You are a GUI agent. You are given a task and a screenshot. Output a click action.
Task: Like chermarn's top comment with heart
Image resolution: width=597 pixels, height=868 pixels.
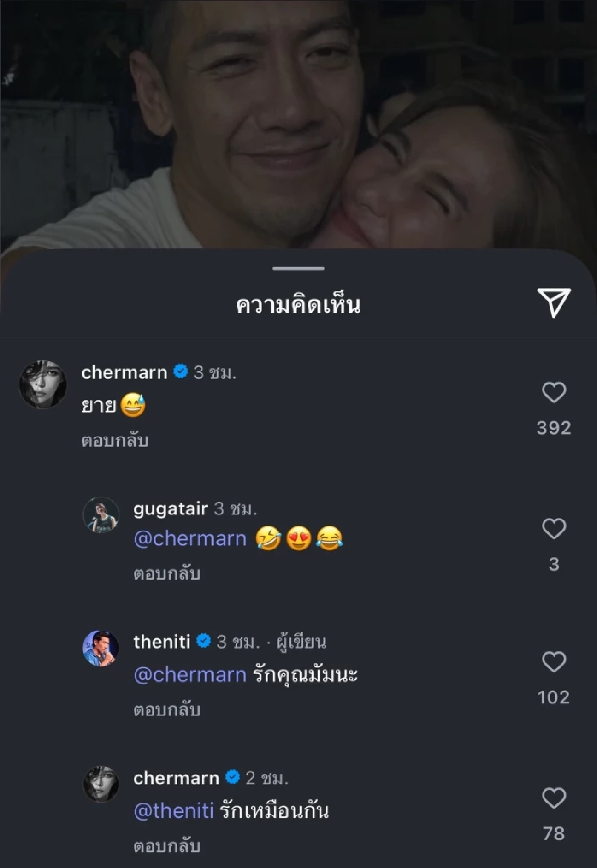[554, 392]
